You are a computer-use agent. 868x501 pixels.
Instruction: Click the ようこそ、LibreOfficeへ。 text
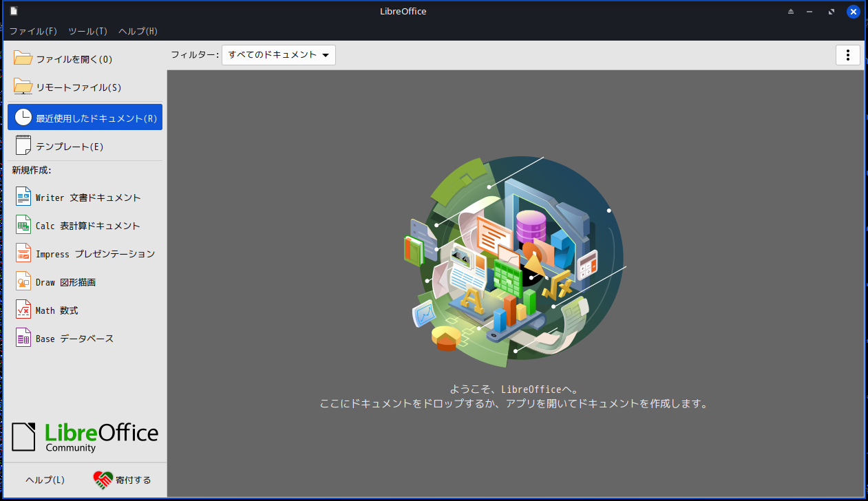(514, 389)
